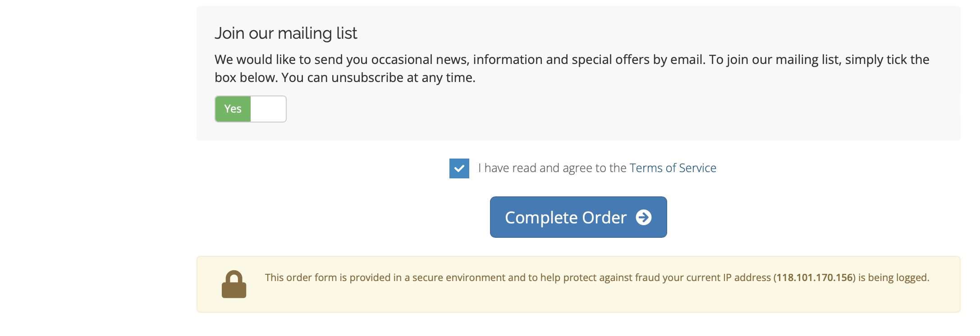
Task: Click the yellow fraud protection alert box
Action: [578, 284]
